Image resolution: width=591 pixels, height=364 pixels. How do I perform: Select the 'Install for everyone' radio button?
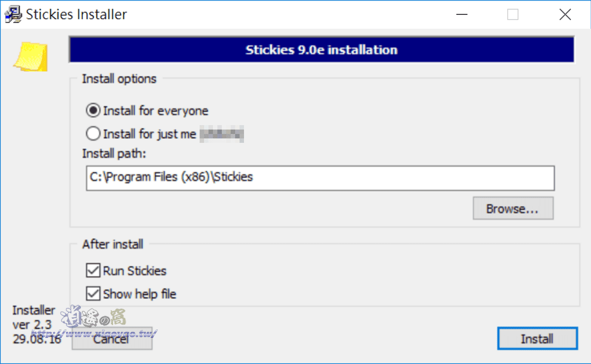[93, 110]
